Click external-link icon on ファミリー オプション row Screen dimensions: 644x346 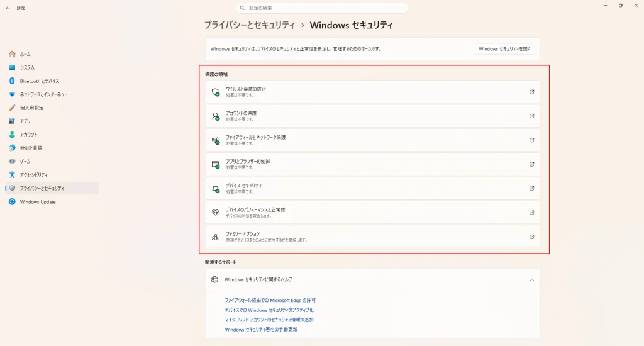[x=531, y=237]
